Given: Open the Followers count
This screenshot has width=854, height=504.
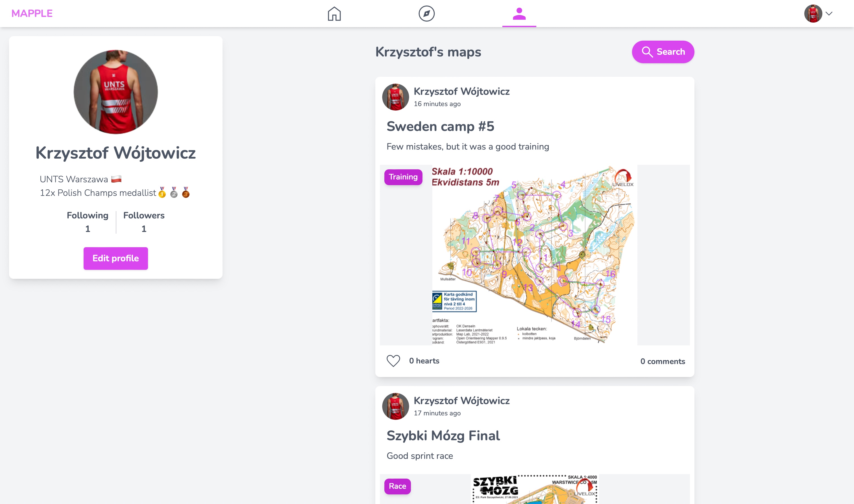Looking at the screenshot, I should 144,222.
